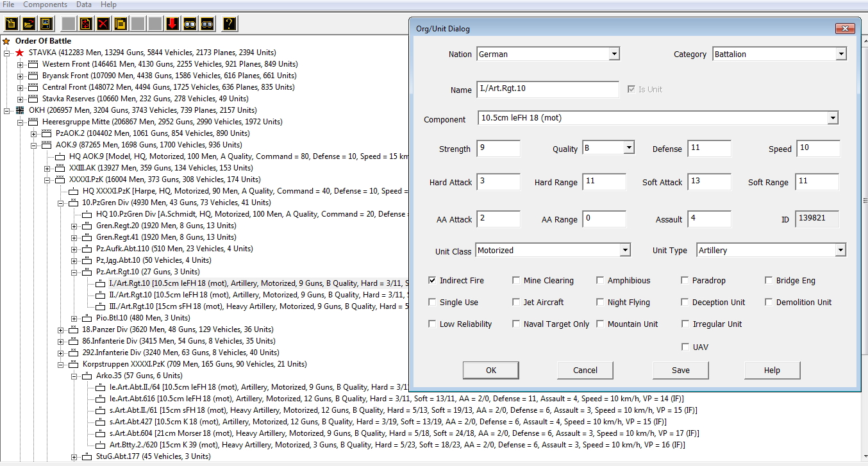Viewport: 868px width, 466px height.
Task: Enable the Night Flying checkbox
Action: (601, 303)
